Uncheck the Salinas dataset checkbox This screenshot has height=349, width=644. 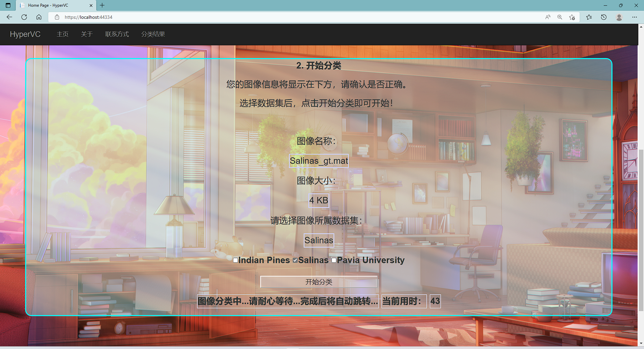click(295, 260)
